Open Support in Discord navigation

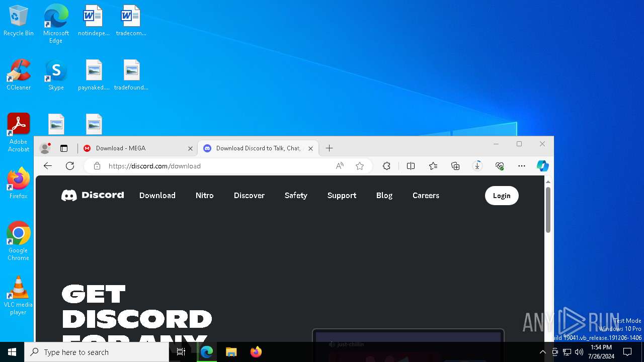[342, 196]
